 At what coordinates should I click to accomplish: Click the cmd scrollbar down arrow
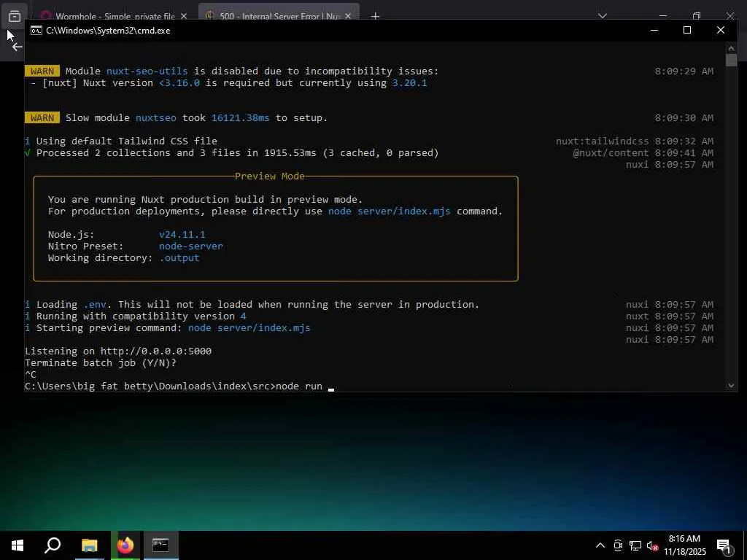731,386
